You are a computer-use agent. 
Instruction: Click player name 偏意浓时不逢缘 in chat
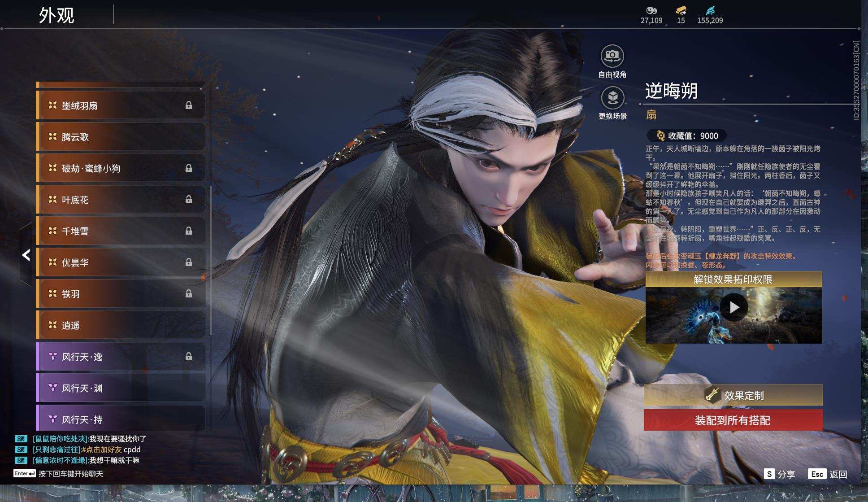click(x=60, y=460)
